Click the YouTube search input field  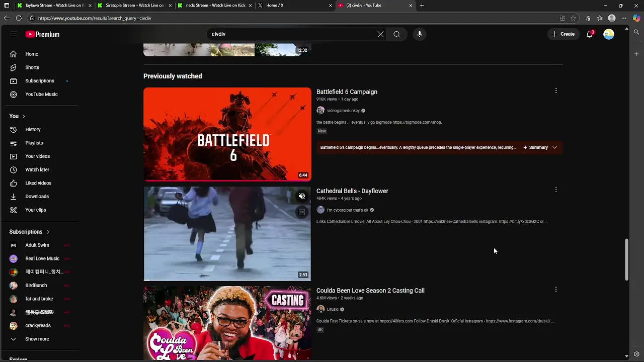[x=292, y=34]
